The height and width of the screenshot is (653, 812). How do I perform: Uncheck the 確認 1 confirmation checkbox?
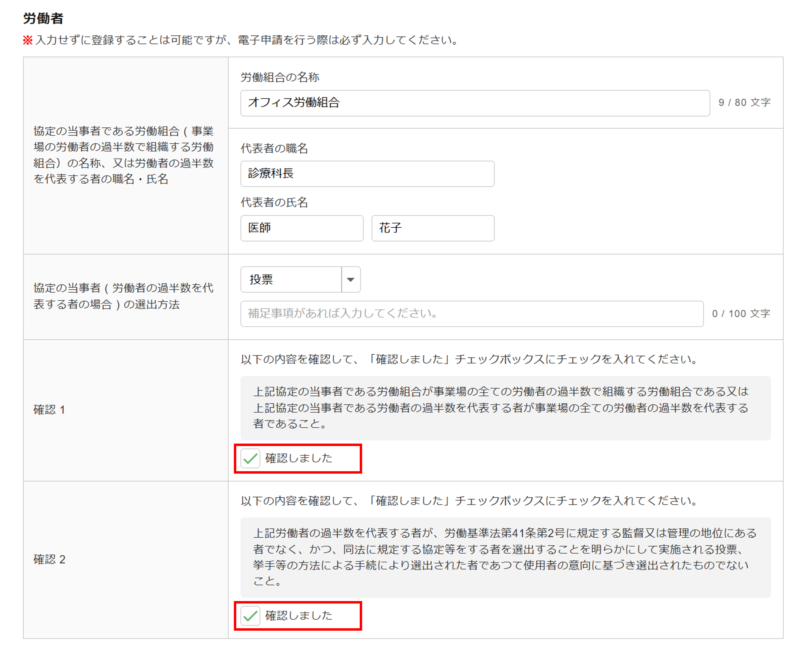point(250,459)
